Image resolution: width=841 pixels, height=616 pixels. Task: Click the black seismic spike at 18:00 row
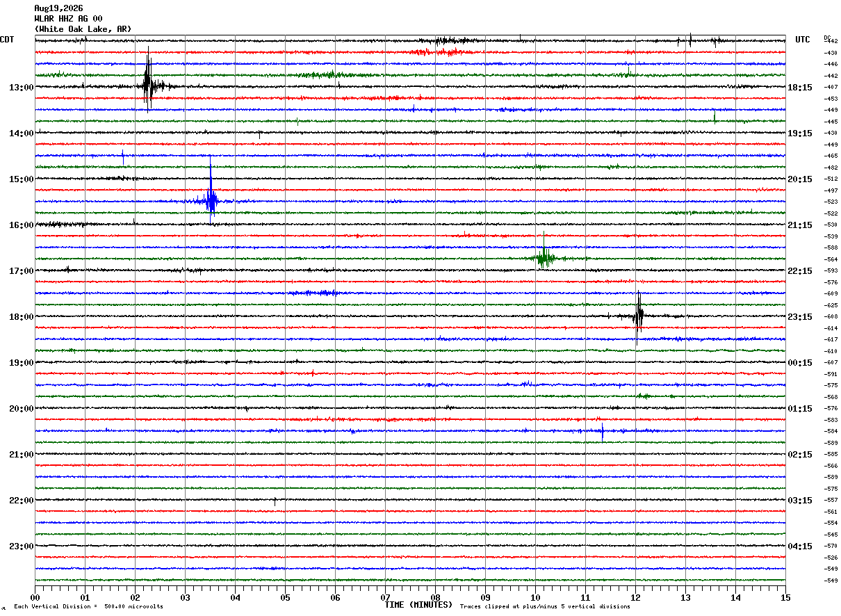click(x=638, y=316)
